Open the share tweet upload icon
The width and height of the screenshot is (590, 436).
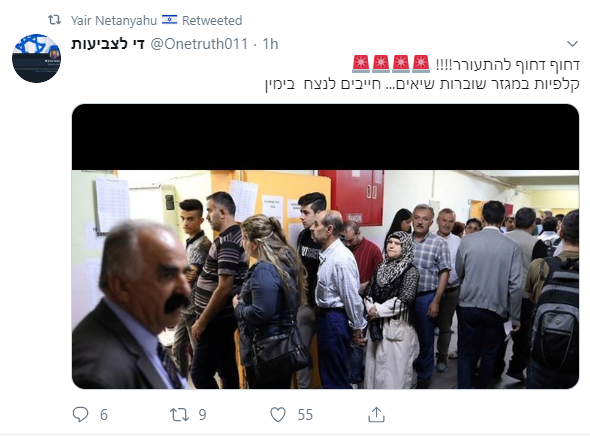tap(376, 414)
